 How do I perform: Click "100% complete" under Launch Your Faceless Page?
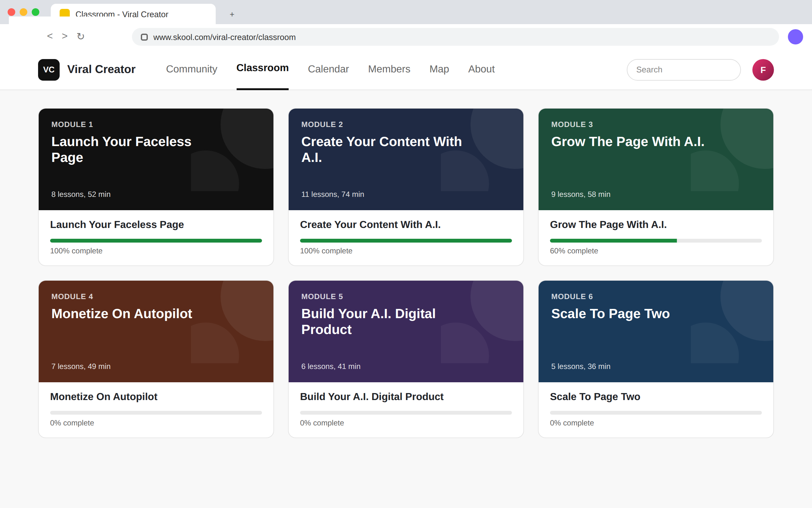[x=76, y=251]
